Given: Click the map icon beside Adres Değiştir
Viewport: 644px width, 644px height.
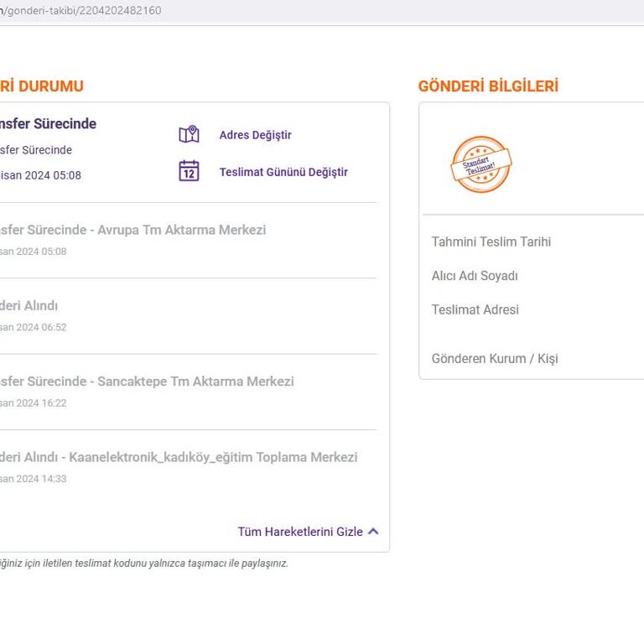Looking at the screenshot, I should (x=189, y=135).
